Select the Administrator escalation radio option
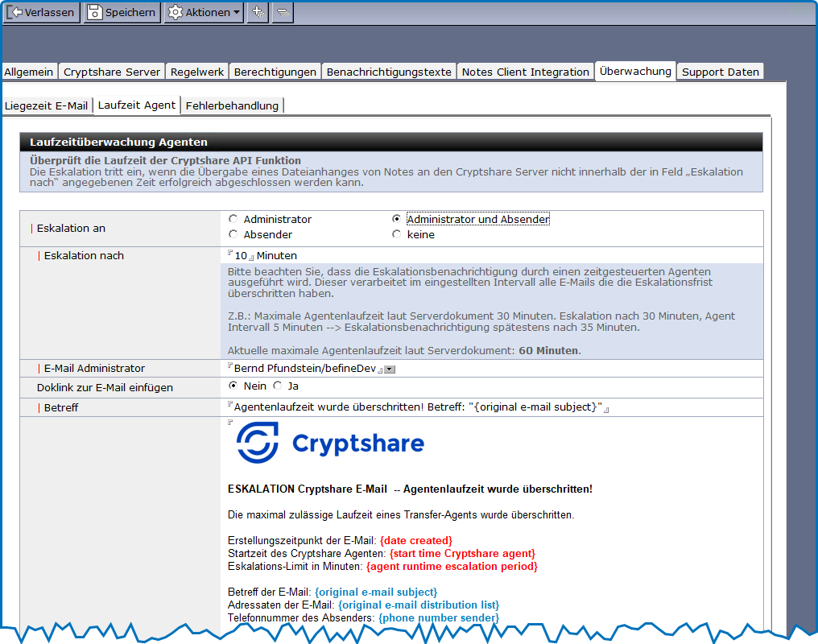 (233, 219)
